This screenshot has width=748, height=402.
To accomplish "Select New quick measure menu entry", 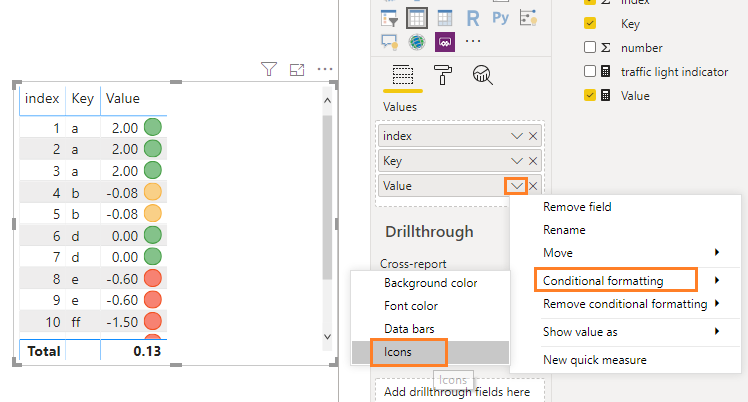I will tap(595, 360).
